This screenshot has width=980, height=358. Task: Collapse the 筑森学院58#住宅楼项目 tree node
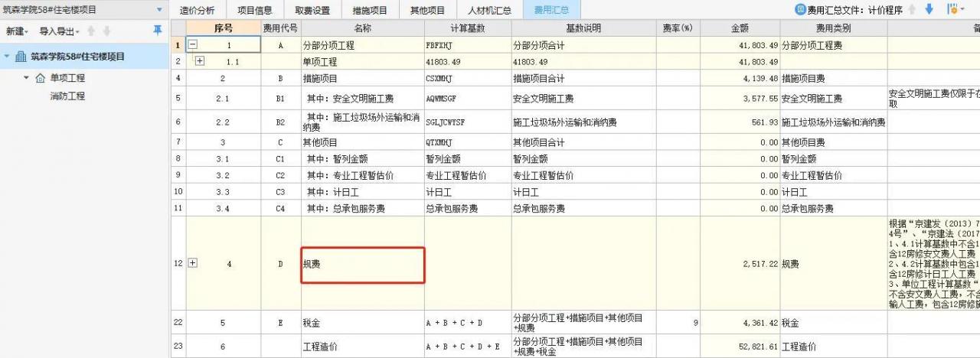(7, 57)
